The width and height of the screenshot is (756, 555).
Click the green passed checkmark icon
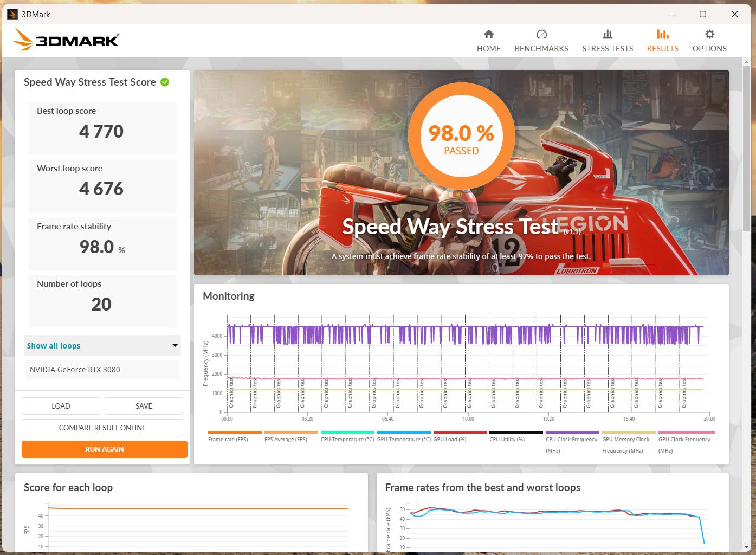tap(165, 82)
